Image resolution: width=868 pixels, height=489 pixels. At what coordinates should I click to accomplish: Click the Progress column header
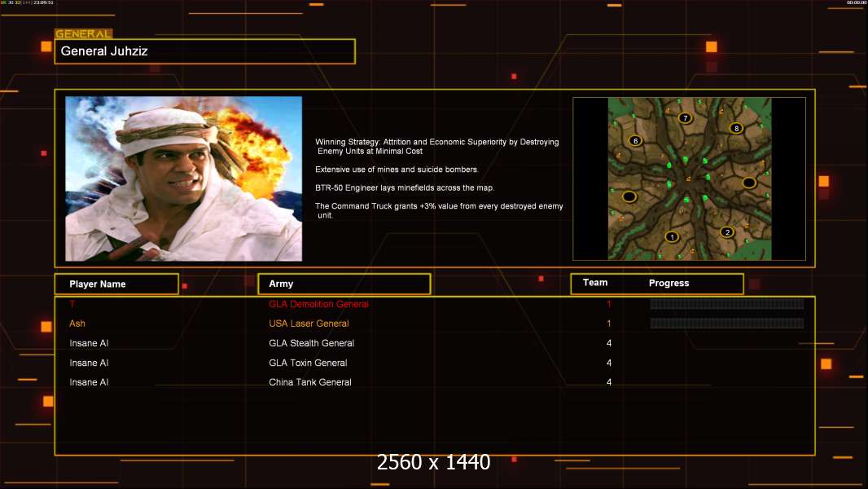[669, 284]
